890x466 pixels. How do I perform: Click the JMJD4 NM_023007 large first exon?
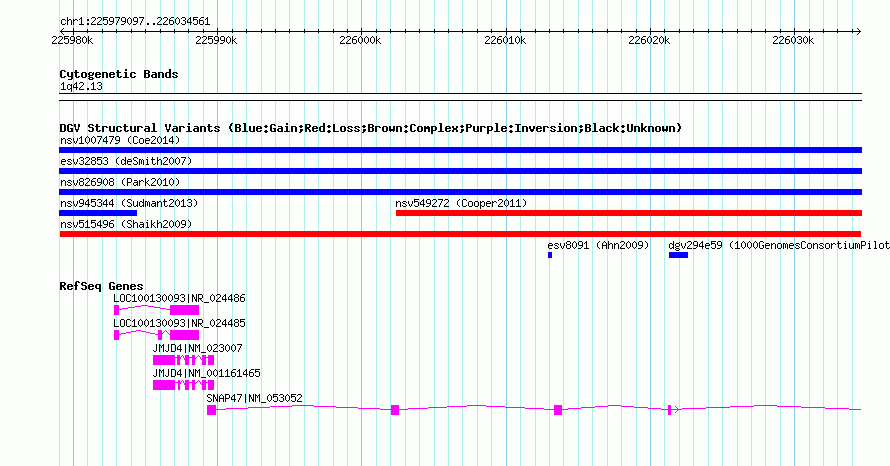(164, 360)
